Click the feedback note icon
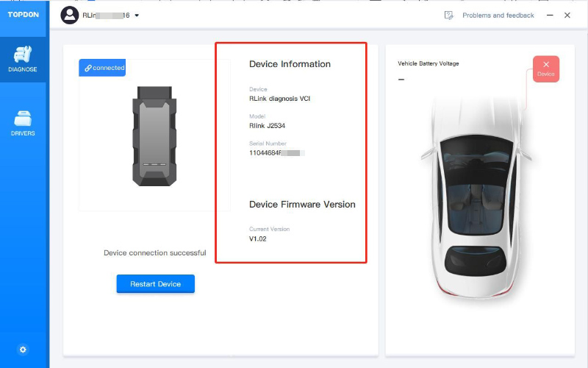The height and width of the screenshot is (368, 588). [448, 15]
